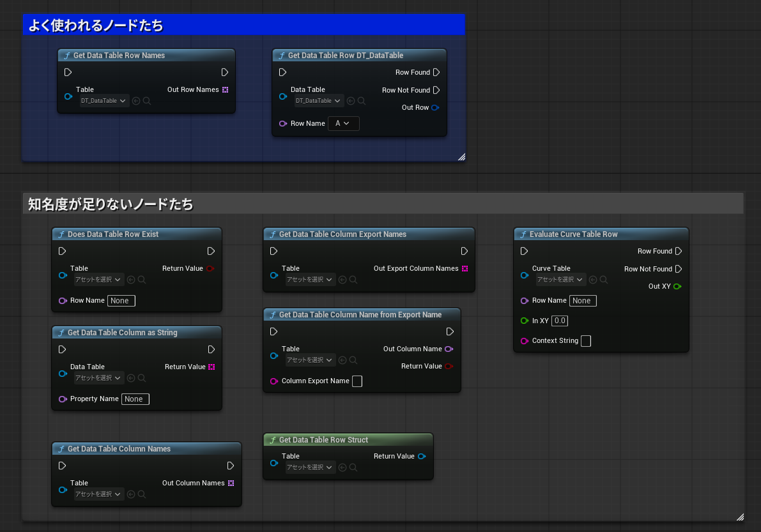Click the Row Name field in Evaluate Curve Table Row
Screen dimensions: 761x532
tap(583, 301)
